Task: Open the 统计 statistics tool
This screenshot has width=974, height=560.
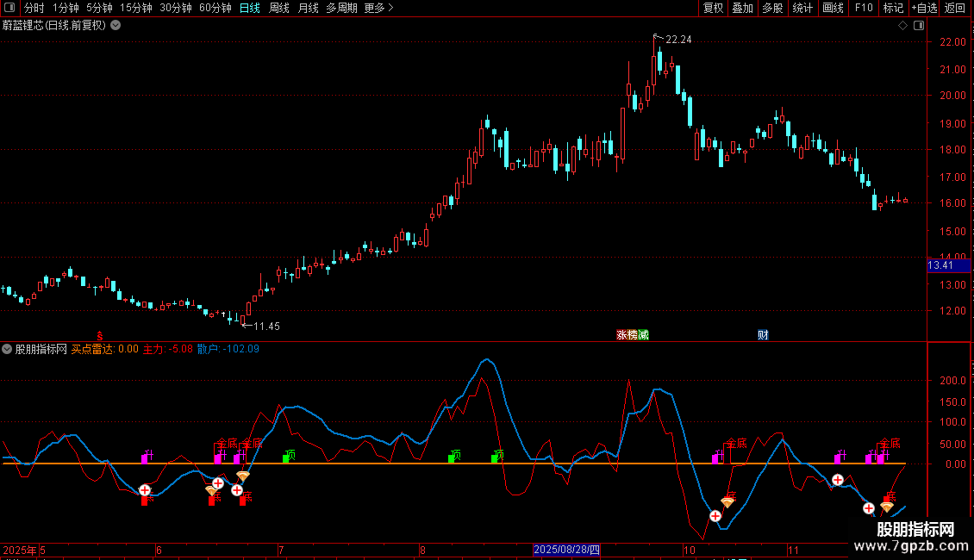Action: pyautogui.click(x=802, y=8)
